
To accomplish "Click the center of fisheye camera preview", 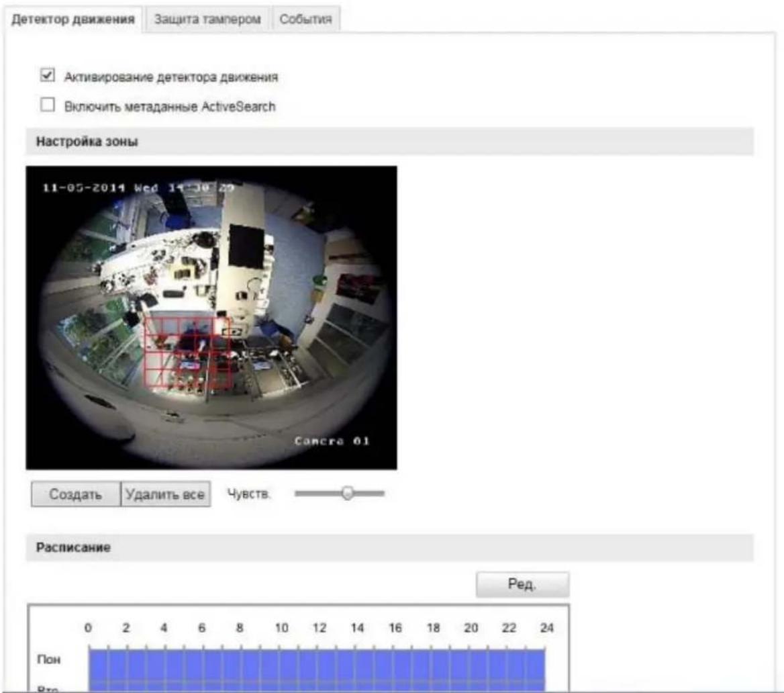I will pos(211,318).
